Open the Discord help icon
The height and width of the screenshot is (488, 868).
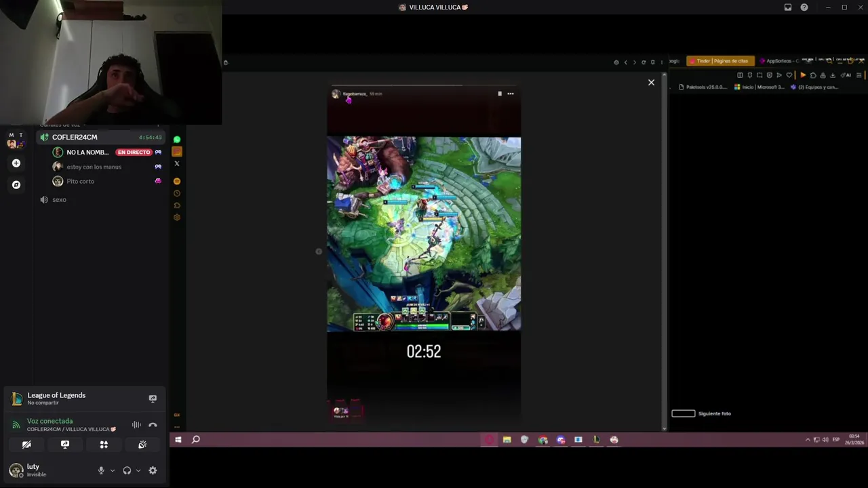(x=804, y=7)
